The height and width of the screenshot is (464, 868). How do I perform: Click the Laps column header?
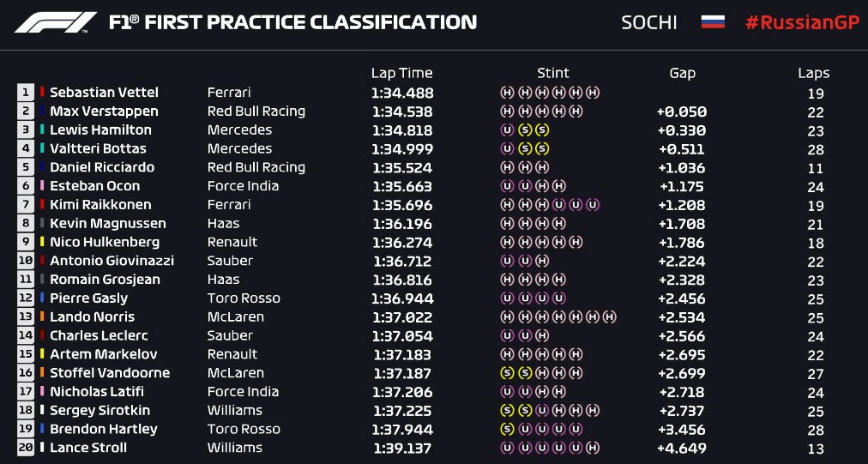click(814, 73)
